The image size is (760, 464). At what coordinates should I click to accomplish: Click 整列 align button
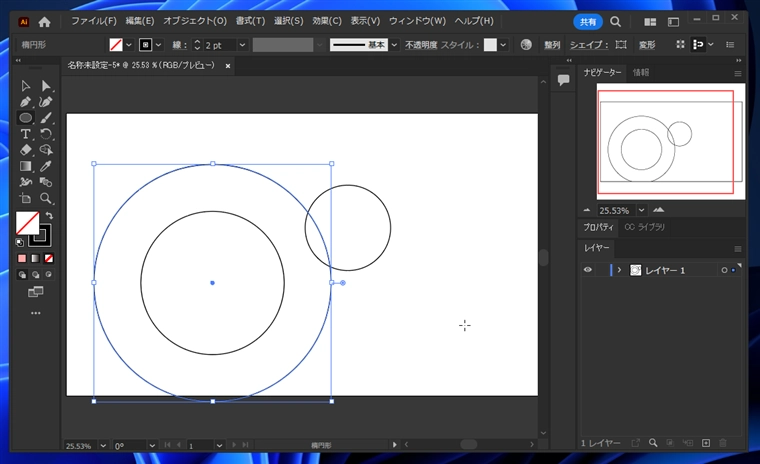tap(552, 45)
